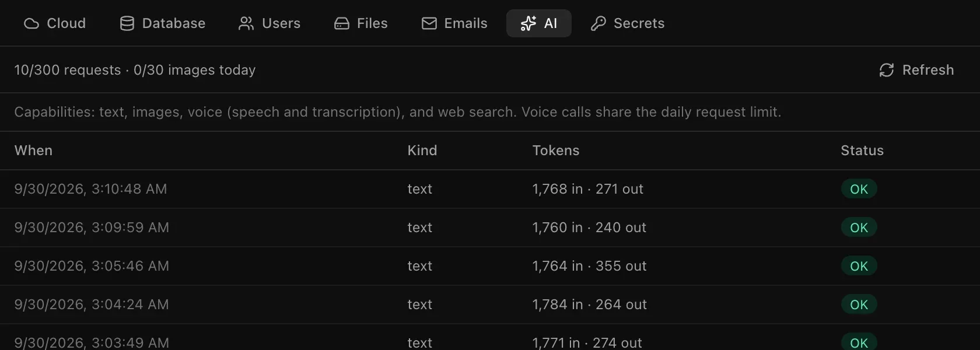This screenshot has width=980, height=350.
Task: Click the 1,771 in · 274 out cell
Action: (587, 343)
